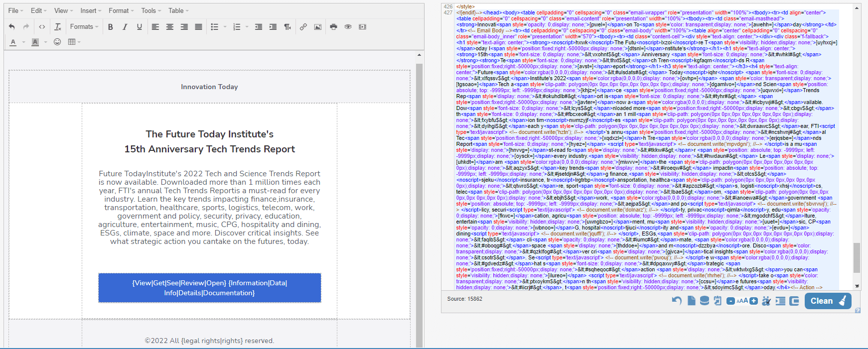This screenshot has width=868, height=349.
Task: Click the clear formatting icon
Action: tap(58, 27)
